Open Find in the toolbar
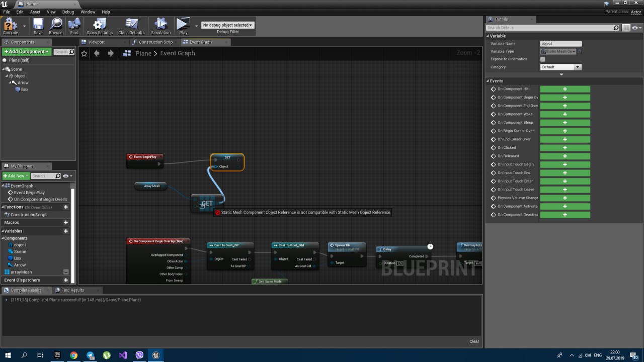Screen dimensions: 644x362 click(74, 26)
